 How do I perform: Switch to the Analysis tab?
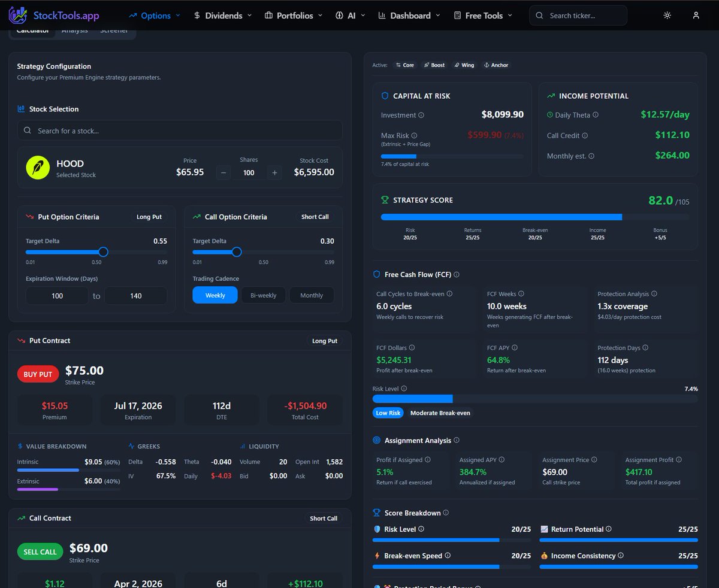point(74,29)
